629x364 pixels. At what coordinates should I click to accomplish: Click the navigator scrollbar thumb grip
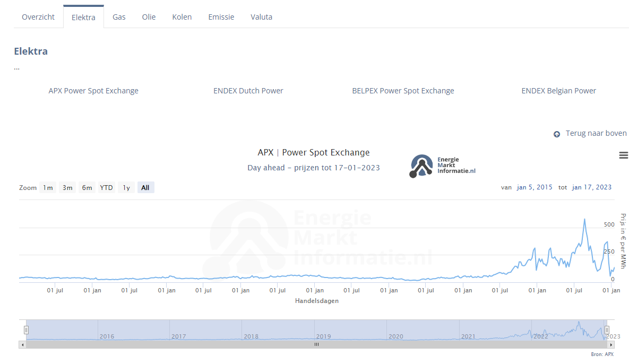(x=316, y=344)
